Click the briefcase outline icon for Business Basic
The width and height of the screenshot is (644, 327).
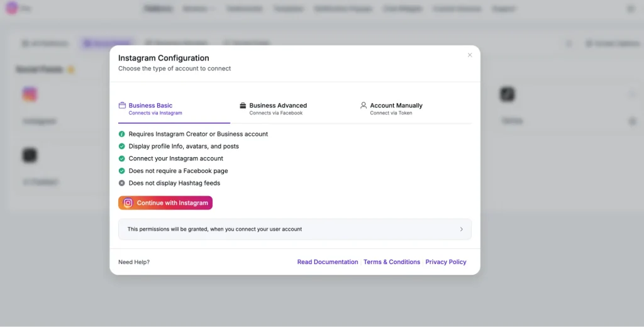[122, 106]
